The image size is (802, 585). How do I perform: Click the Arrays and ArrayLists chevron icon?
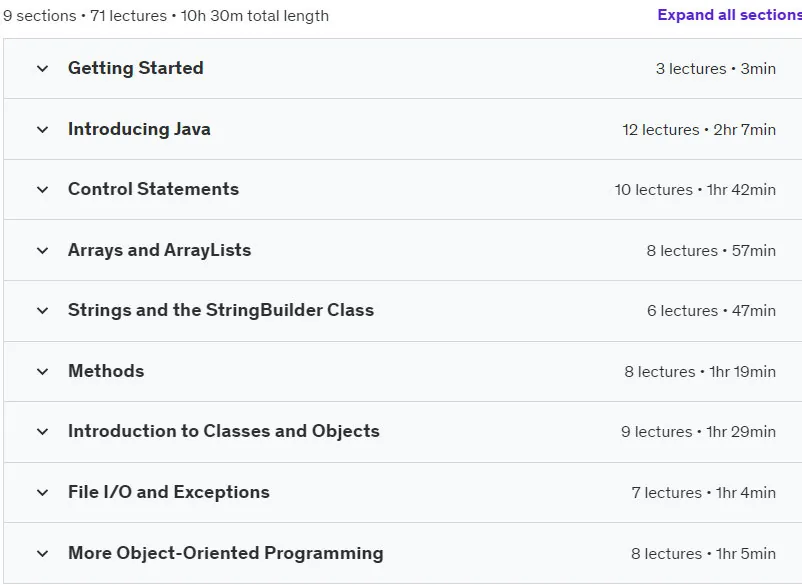[x=43, y=251]
